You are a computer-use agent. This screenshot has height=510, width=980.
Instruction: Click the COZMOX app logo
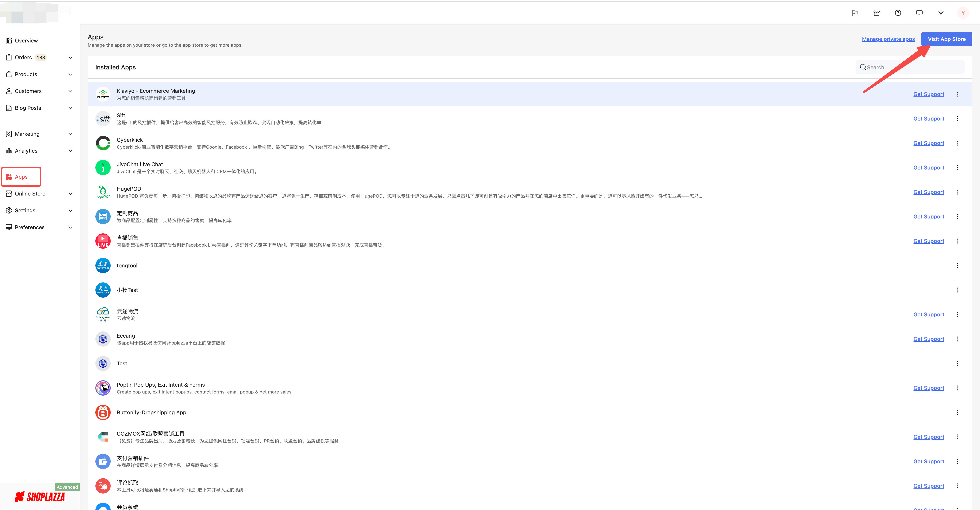coord(103,437)
